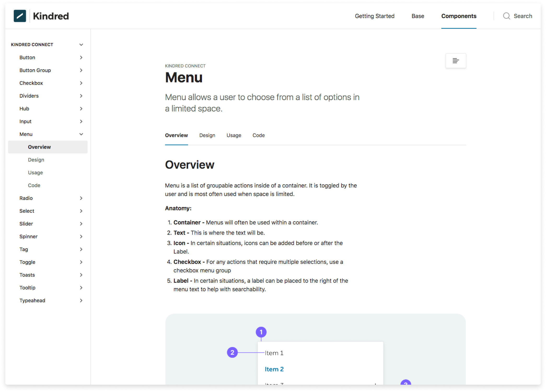Open the Radio component page link
The width and height of the screenshot is (546, 392).
[x=26, y=198]
